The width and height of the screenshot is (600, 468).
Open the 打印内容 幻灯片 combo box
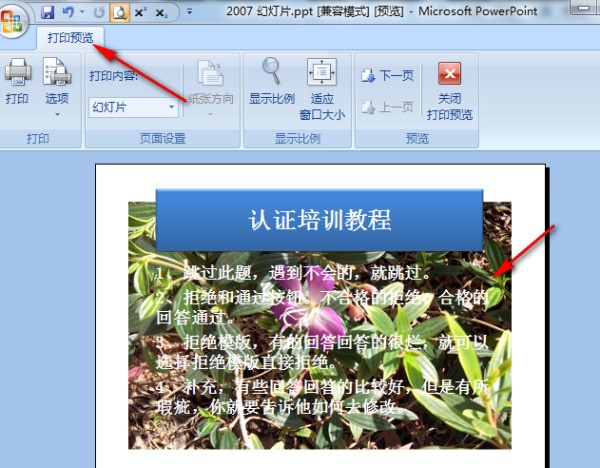click(134, 107)
